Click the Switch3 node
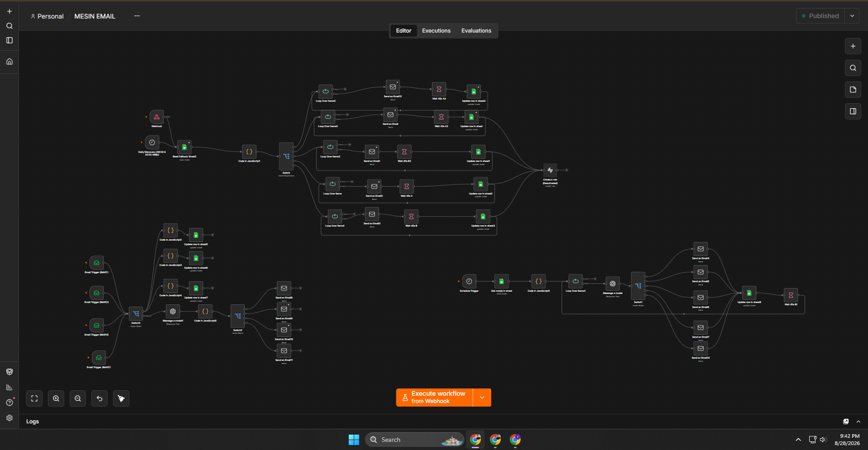This screenshot has width=868, height=450. pyautogui.click(x=136, y=314)
